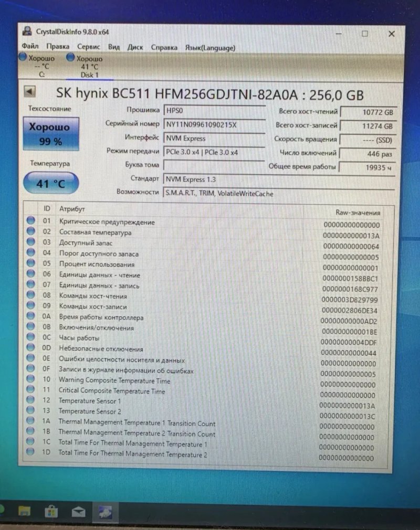Click raw value 0000003D829799
Screen dimensions: 420x530
(349, 300)
